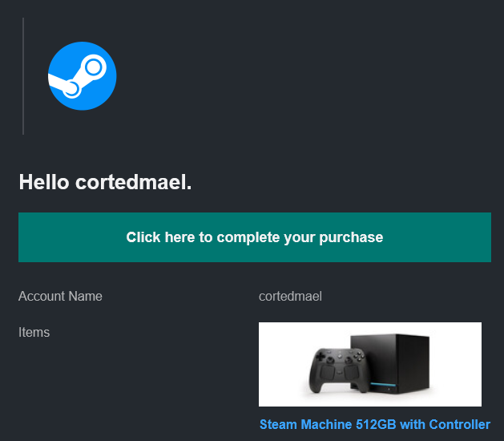
Task: Click the controller's face buttons
Action: 359,356
